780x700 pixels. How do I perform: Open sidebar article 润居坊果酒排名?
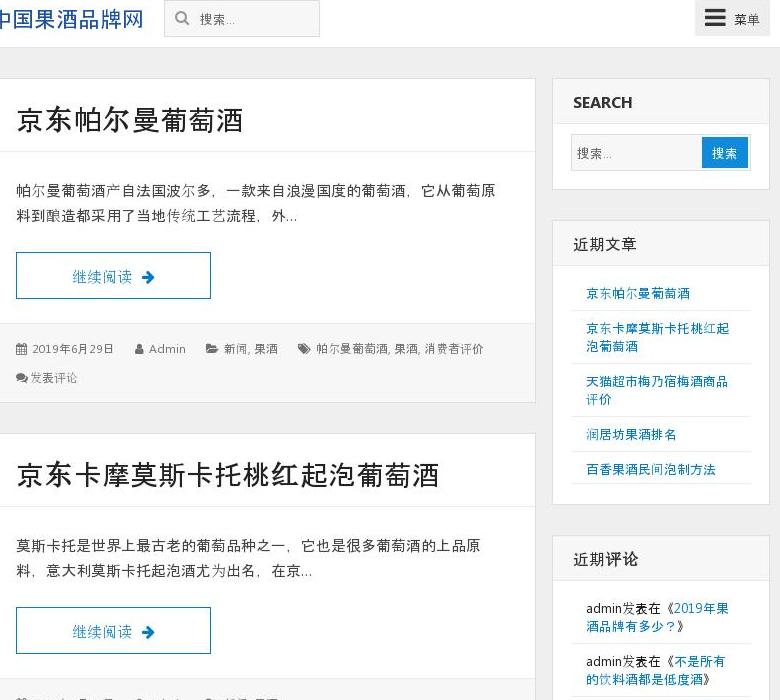(631, 434)
